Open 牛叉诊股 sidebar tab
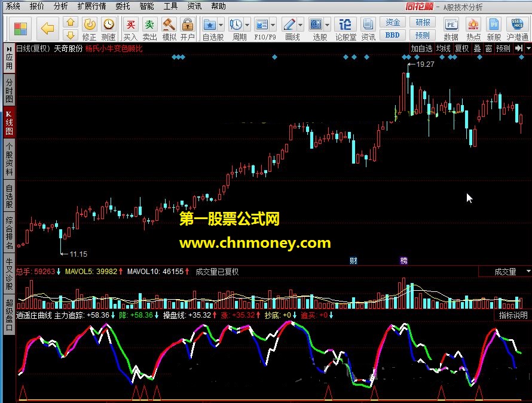 coord(9,274)
